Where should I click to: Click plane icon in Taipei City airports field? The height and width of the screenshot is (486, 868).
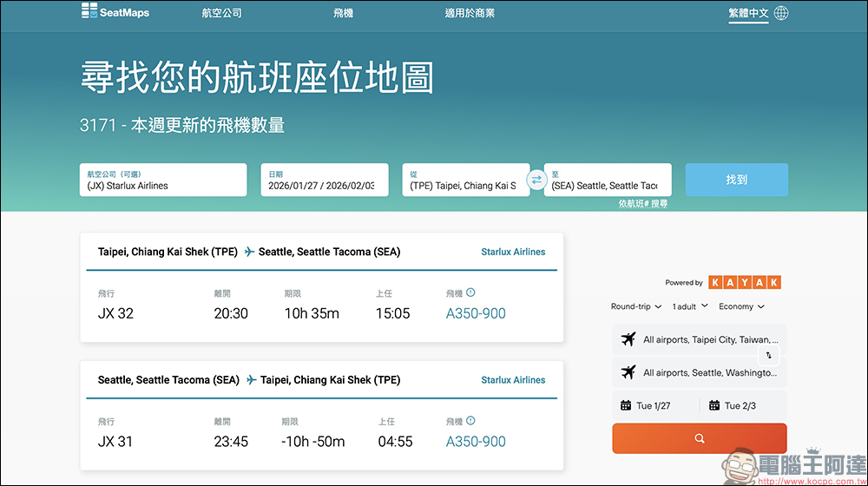pos(628,338)
